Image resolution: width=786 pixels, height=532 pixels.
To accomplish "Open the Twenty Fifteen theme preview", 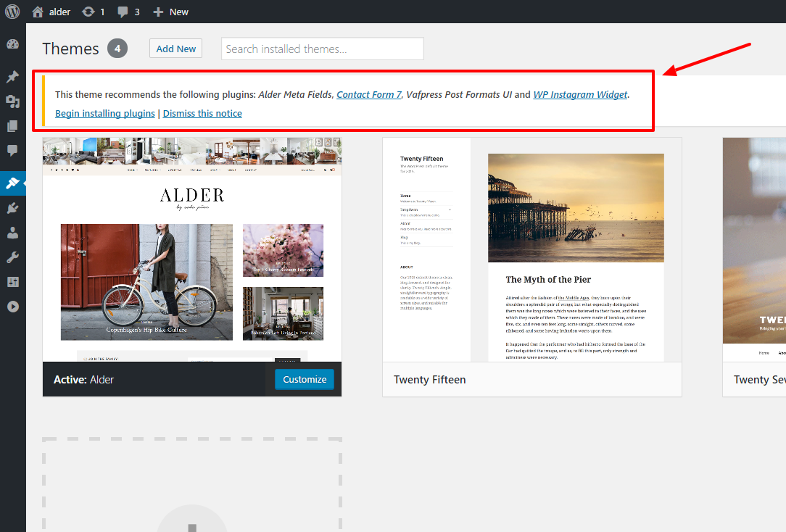I will pos(531,249).
